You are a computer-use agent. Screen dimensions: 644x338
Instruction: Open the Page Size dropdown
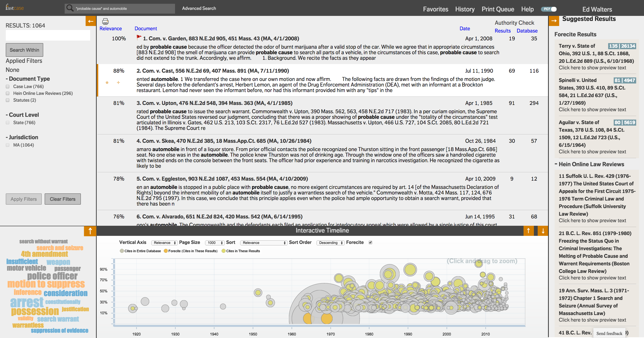[214, 243]
